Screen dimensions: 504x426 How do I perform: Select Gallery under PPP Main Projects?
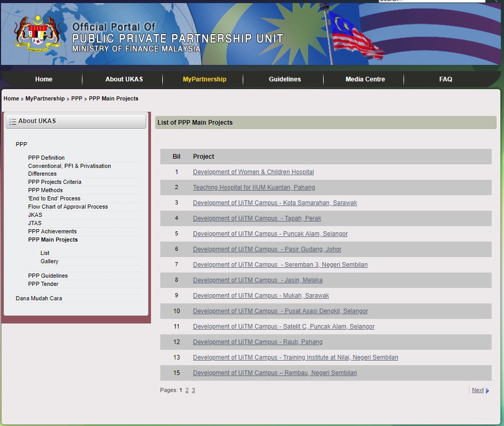pyautogui.click(x=49, y=261)
